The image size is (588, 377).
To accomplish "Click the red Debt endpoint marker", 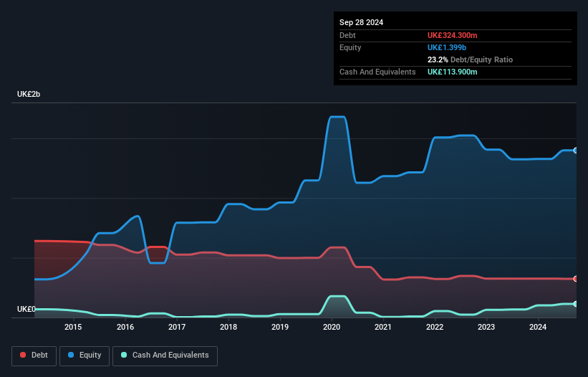I will [x=576, y=279].
